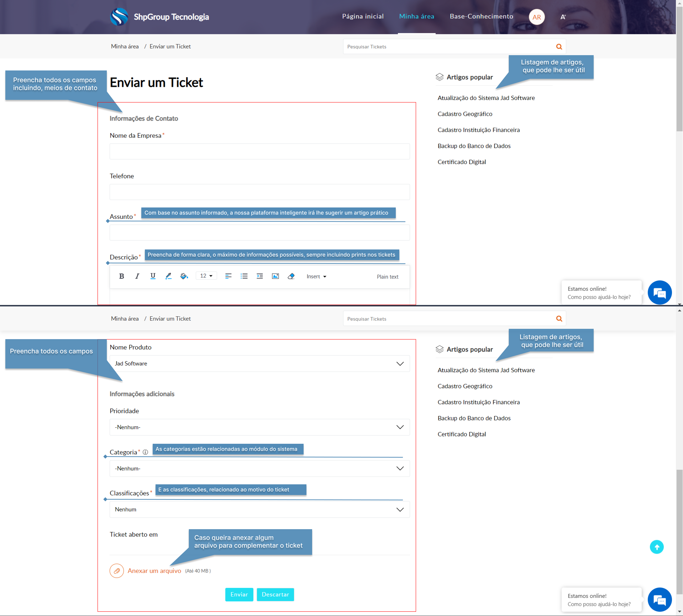The width and height of the screenshot is (683, 616).
Task: Click the indent icon in editor toolbar
Action: tap(260, 276)
